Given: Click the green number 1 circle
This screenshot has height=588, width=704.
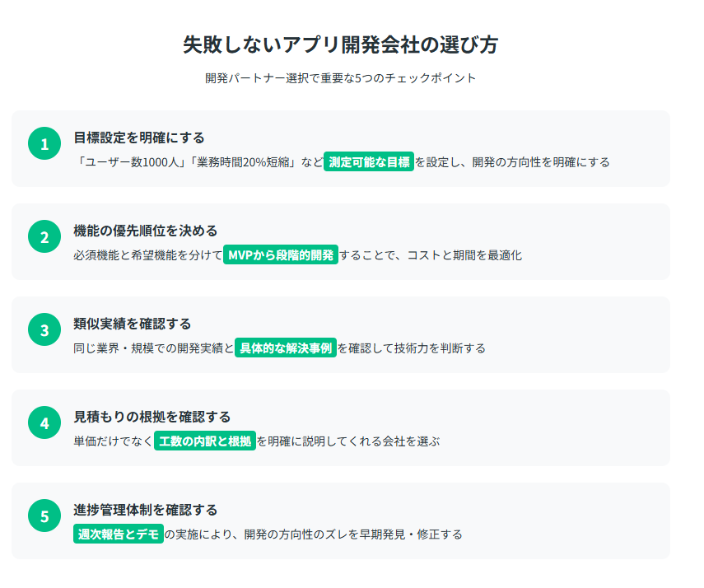Looking at the screenshot, I should pos(44,144).
